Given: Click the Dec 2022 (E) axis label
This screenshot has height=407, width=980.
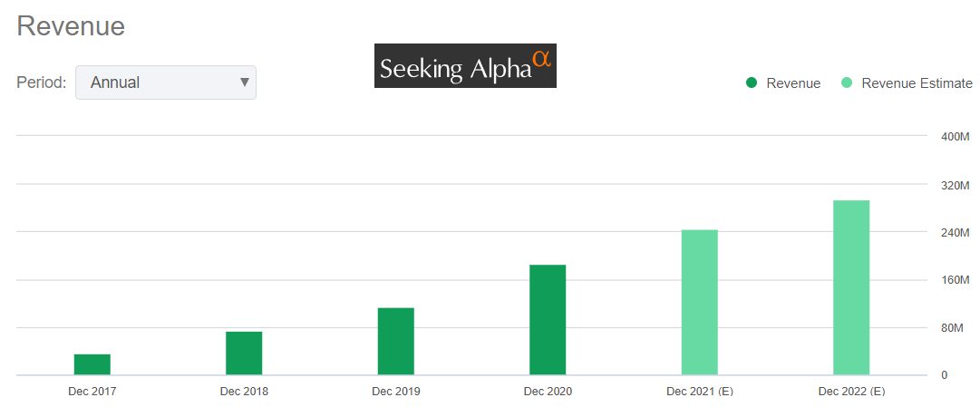Looking at the screenshot, I should tap(851, 392).
